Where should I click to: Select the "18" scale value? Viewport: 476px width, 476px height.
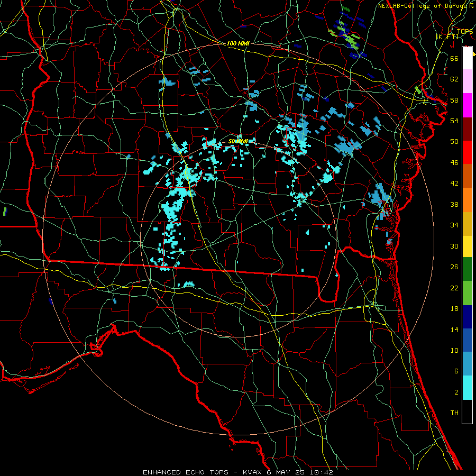point(454,309)
